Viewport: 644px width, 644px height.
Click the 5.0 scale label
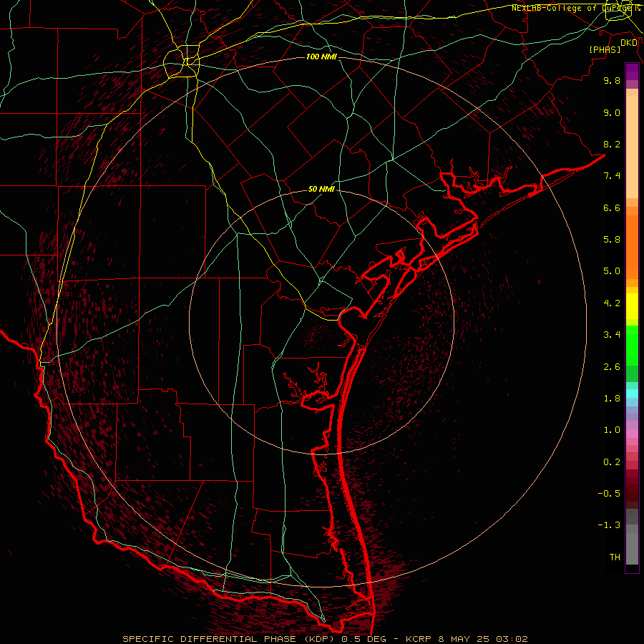[x=612, y=271]
